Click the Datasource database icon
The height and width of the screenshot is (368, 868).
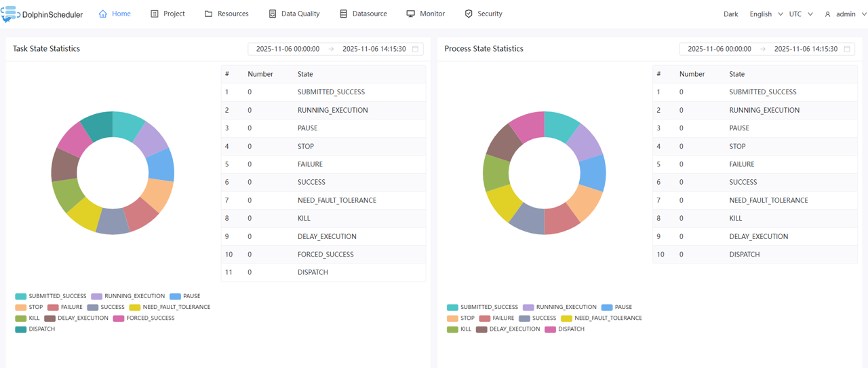[x=344, y=14]
